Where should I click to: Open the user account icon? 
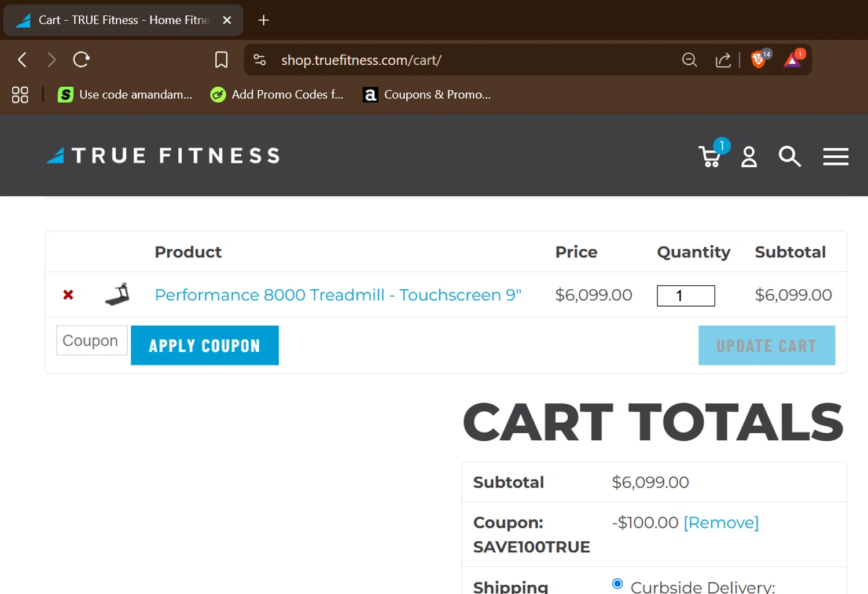749,157
